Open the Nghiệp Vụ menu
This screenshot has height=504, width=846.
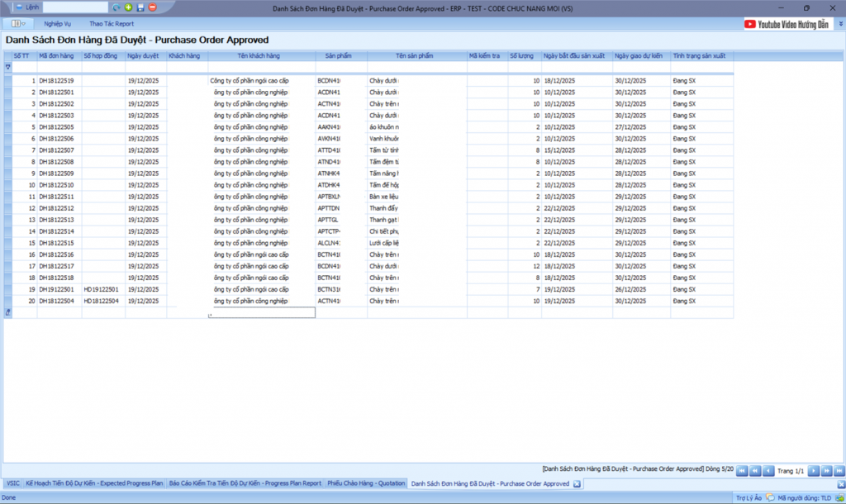[x=57, y=24]
